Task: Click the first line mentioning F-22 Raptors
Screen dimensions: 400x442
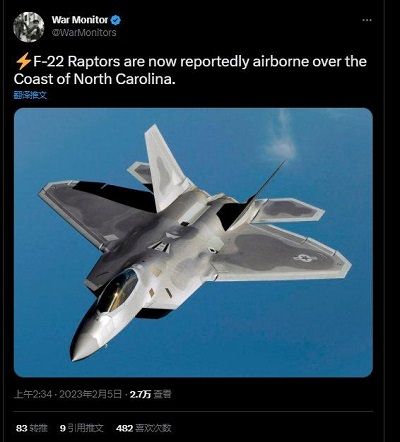Action: [x=191, y=62]
